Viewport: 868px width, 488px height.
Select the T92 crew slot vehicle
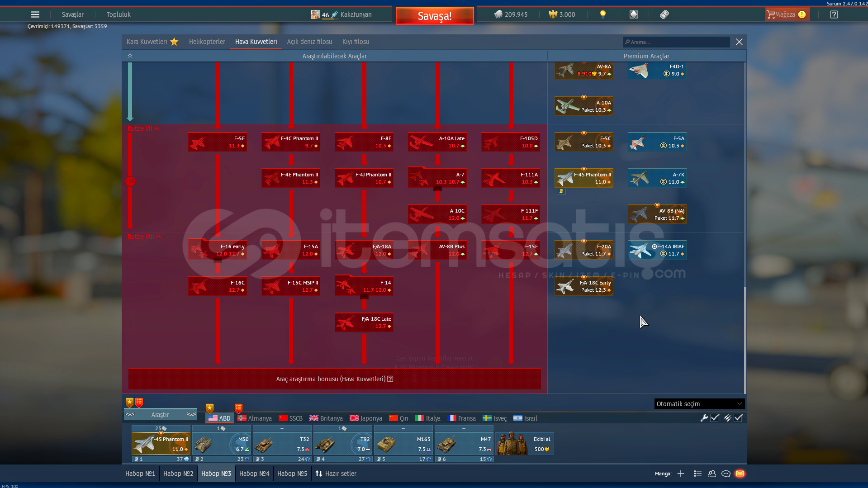click(343, 444)
